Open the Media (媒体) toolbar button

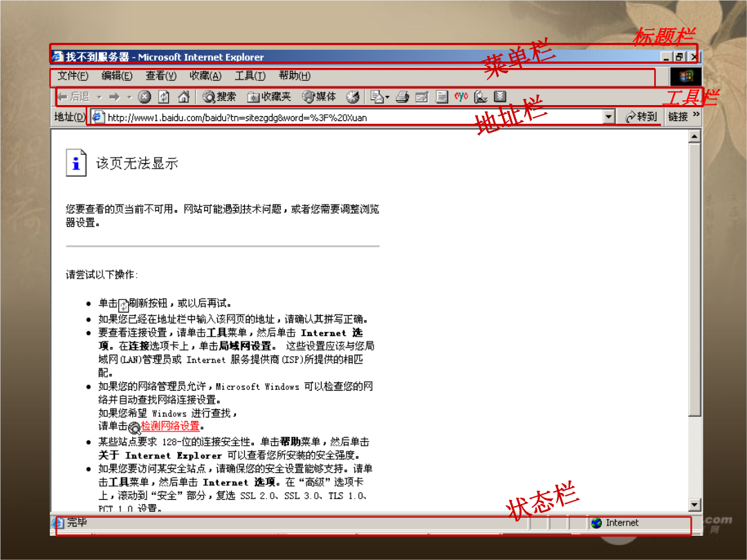point(319,97)
